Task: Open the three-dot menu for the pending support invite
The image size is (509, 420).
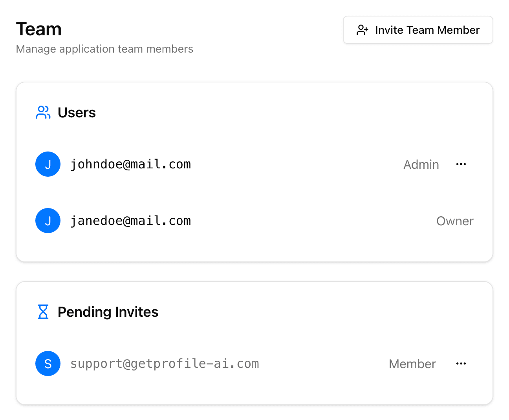Action: (x=461, y=363)
